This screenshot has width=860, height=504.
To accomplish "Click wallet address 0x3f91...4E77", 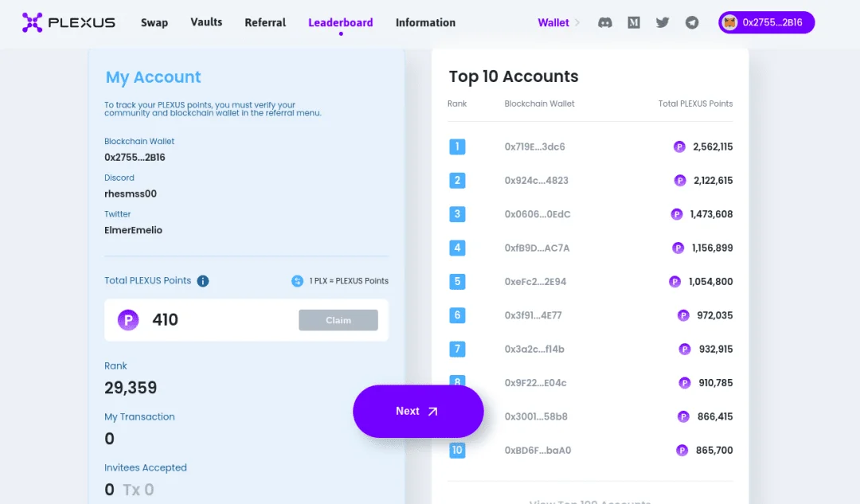I will [533, 315].
